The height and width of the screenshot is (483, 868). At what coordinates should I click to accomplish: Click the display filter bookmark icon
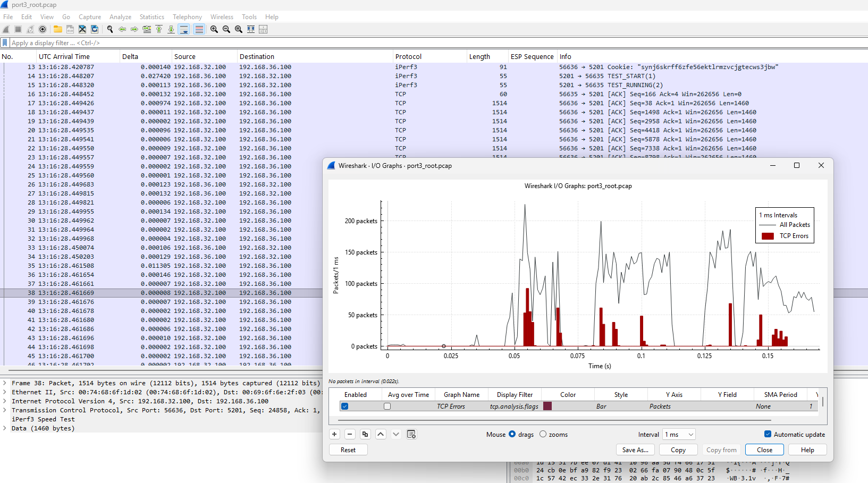click(5, 43)
